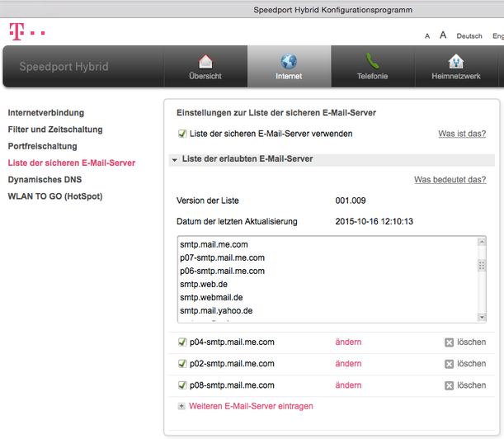Viewport: 504px width, 439px height.
Task: Uncheck p02-smtp.mail.me.com server checkbox
Action: tap(182, 363)
